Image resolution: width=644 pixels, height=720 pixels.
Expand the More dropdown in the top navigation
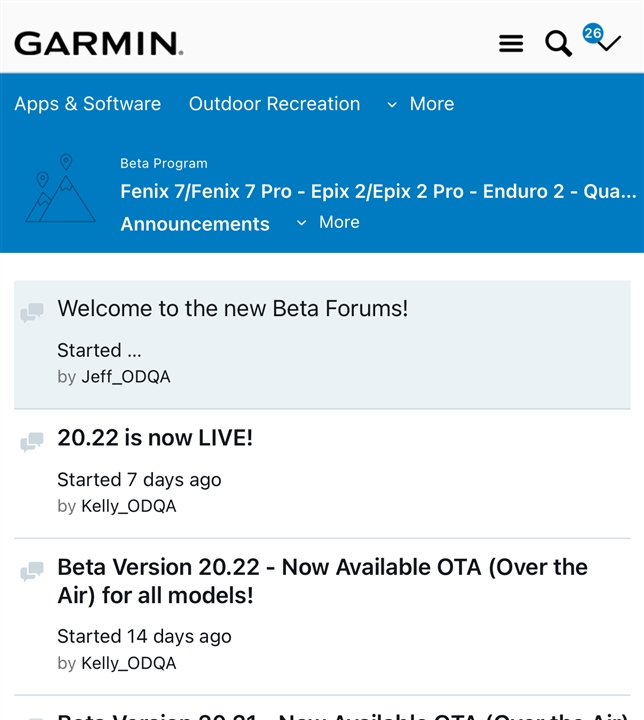point(420,104)
